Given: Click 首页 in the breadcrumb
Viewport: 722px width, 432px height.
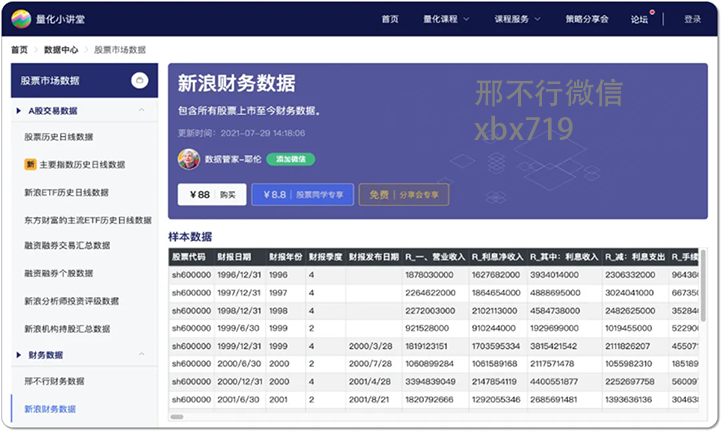Looking at the screenshot, I should coord(19,50).
